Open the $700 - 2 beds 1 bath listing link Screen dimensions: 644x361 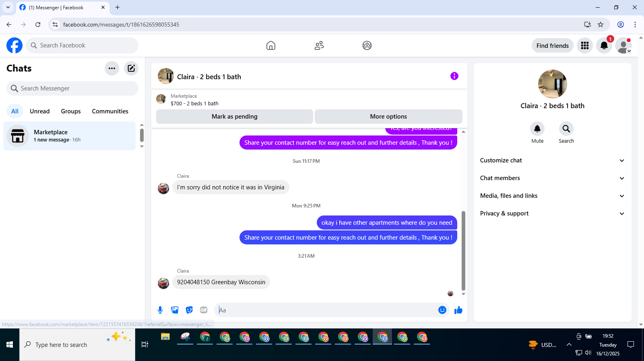coord(194,103)
